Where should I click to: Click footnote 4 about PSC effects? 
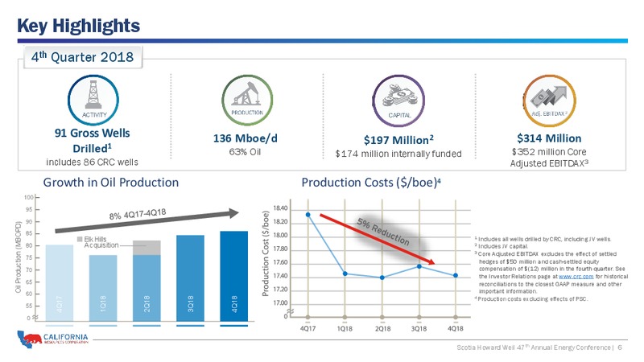pos(531,298)
